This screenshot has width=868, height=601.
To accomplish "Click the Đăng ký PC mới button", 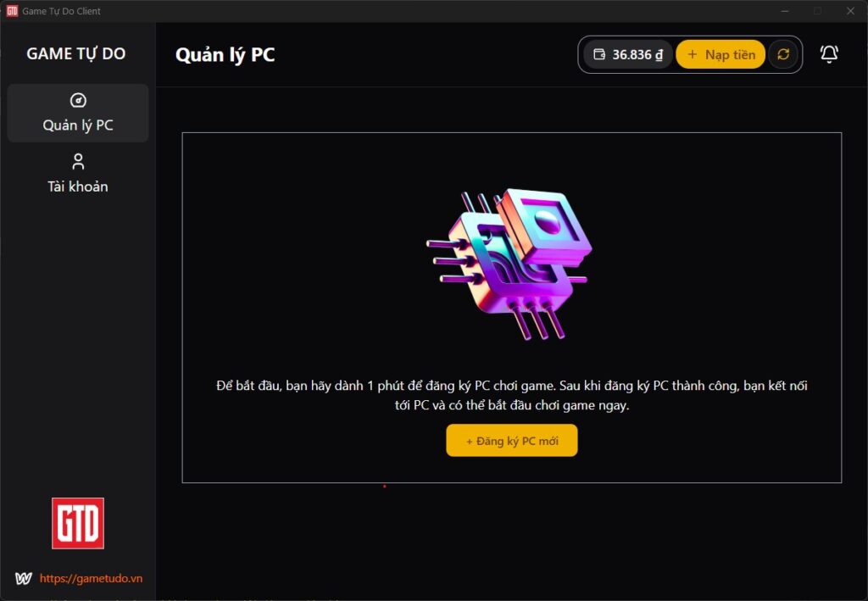I will pos(512,441).
